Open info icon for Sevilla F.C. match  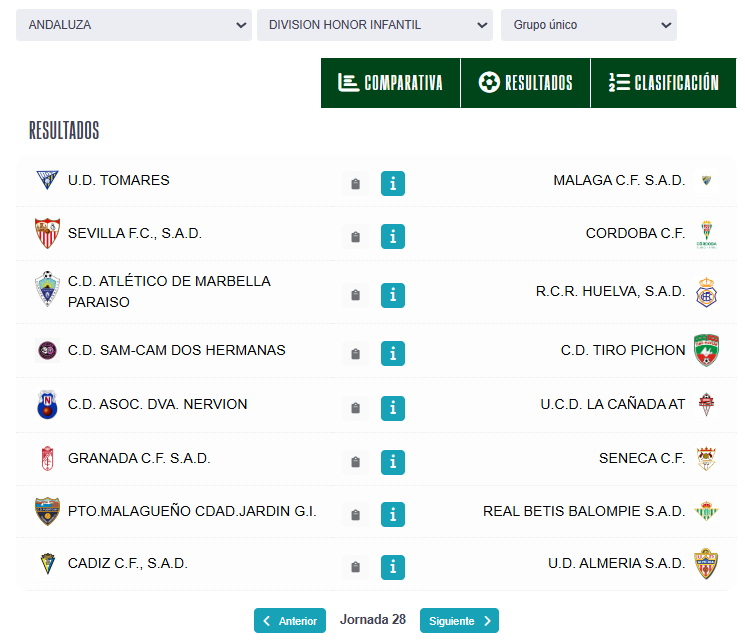[392, 237]
